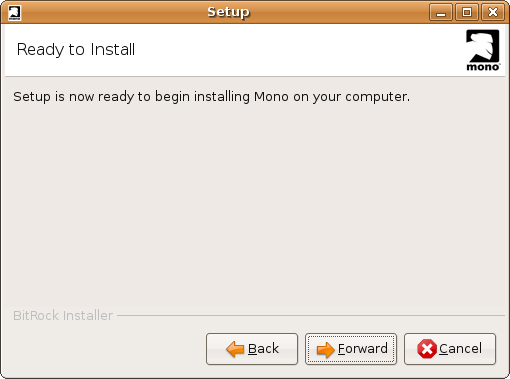Cancel the Mono installation
This screenshot has width=510, height=379.
coord(450,349)
